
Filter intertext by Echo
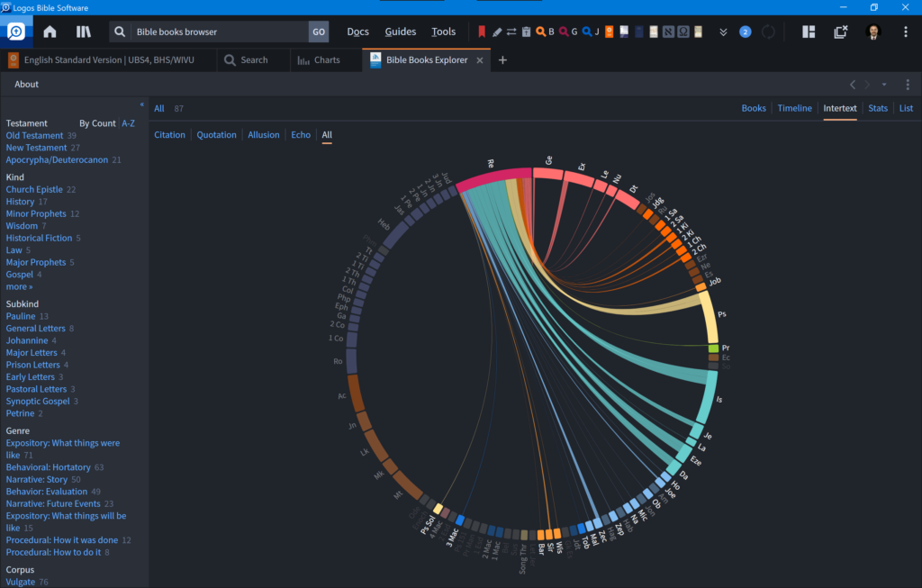pos(301,135)
